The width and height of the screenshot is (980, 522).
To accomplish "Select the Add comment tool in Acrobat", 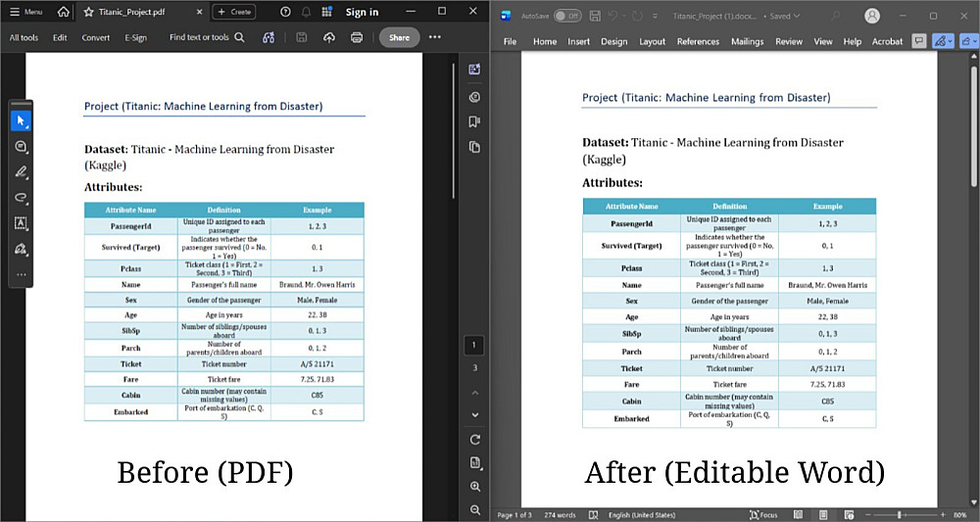I will click(x=21, y=146).
